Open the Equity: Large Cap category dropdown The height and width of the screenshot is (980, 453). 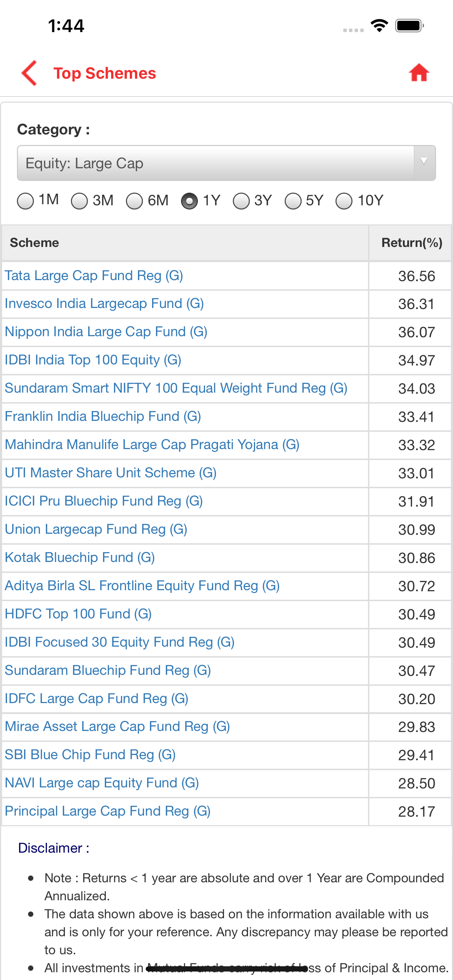coord(215,163)
